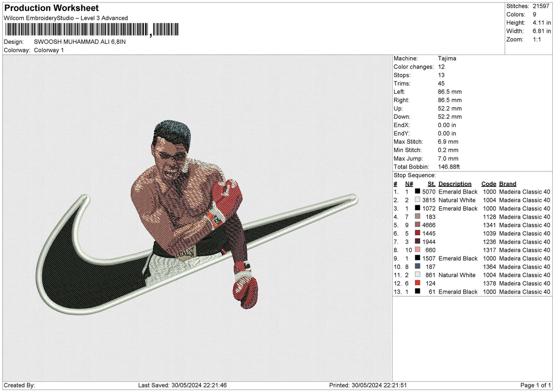Select Madeira Classic 40 in the 187 row

point(525,267)
